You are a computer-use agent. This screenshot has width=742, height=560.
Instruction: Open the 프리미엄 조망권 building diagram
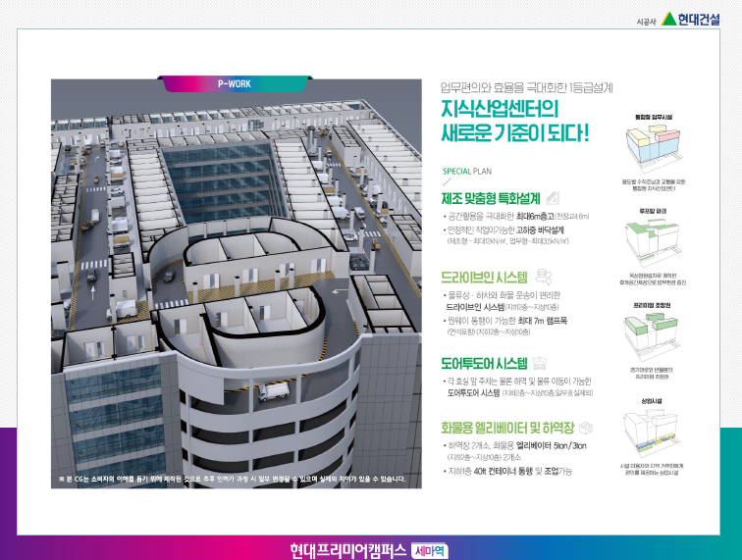(652, 337)
